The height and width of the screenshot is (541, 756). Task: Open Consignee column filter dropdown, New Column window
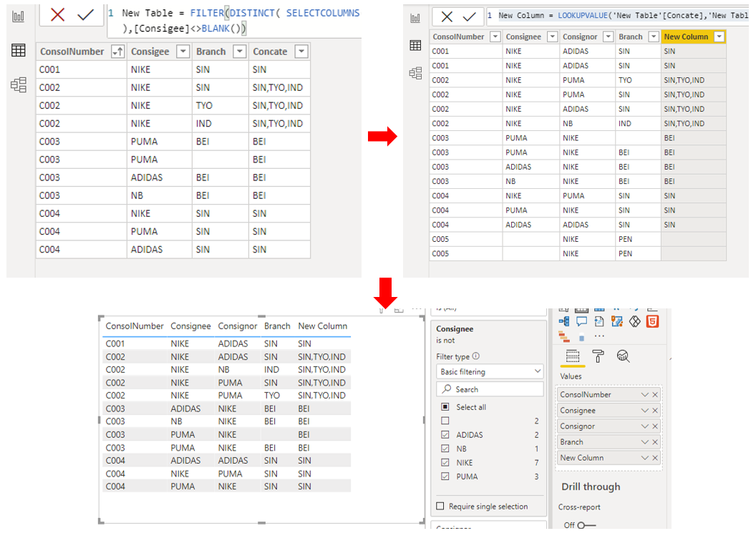pos(553,36)
